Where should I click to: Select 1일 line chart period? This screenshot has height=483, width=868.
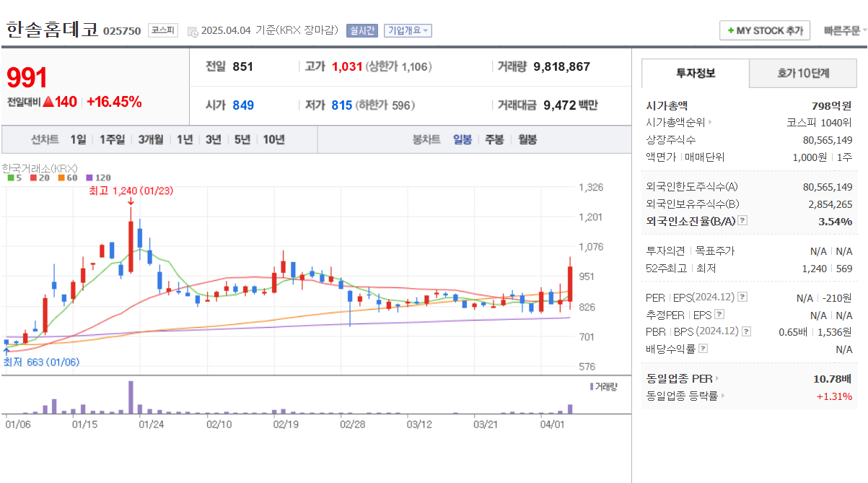(x=78, y=139)
